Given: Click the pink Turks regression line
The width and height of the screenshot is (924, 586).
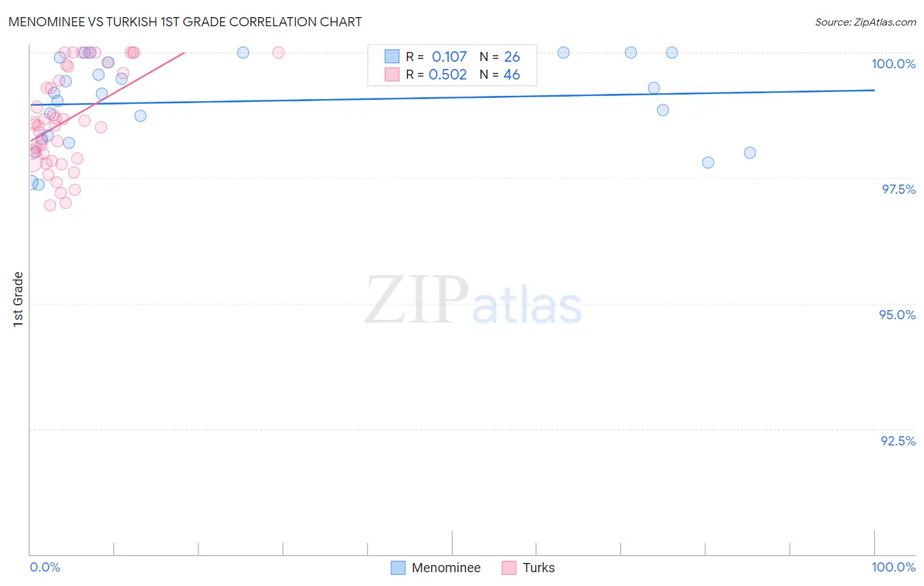Looking at the screenshot, I should (x=108, y=97).
